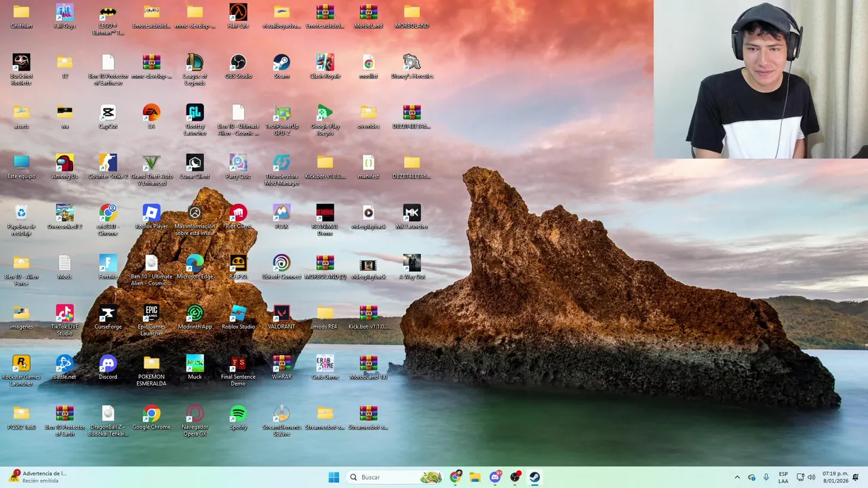The image size is (868, 488).
Task: Click the Among Us desktop icon
Action: tap(64, 167)
